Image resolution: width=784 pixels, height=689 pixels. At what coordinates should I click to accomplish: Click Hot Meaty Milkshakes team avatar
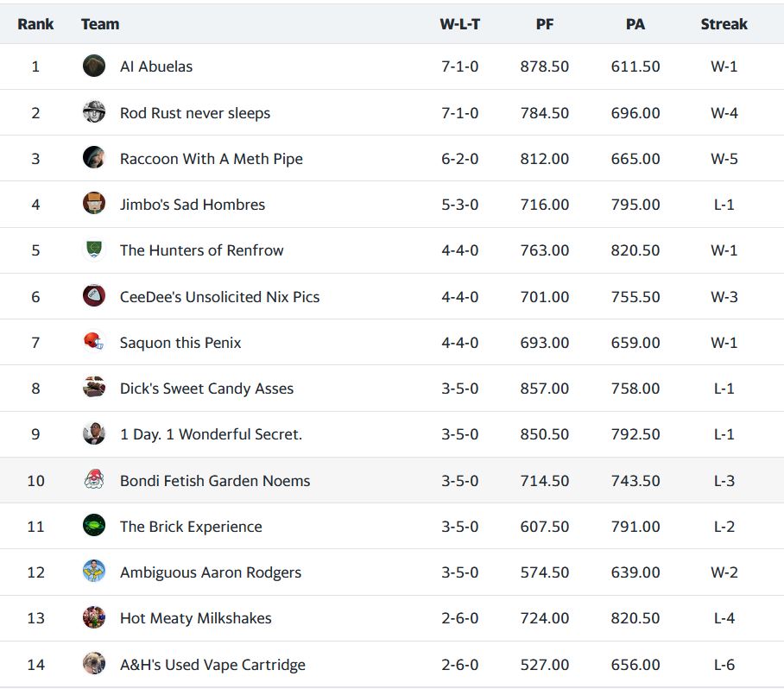point(94,617)
